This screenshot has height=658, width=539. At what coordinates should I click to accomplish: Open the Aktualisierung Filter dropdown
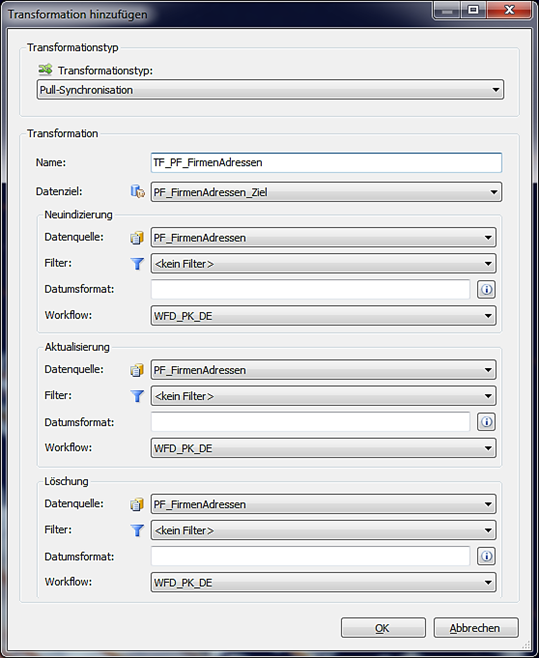[x=323, y=396]
